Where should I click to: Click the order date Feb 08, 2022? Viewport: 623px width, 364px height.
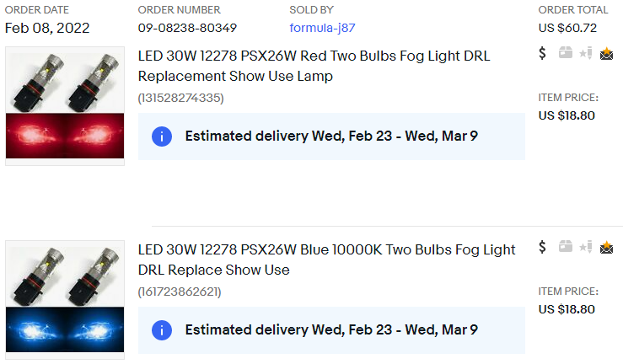pyautogui.click(x=47, y=28)
